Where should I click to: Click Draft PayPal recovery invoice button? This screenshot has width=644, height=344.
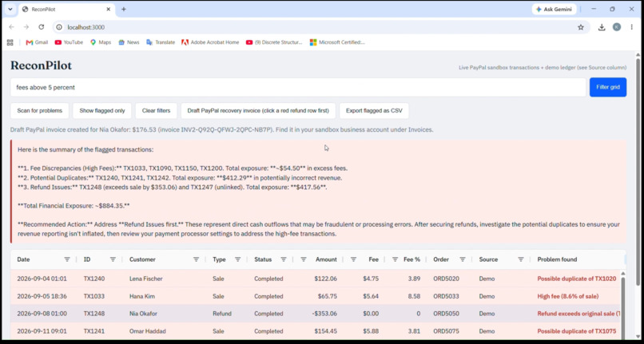(258, 110)
